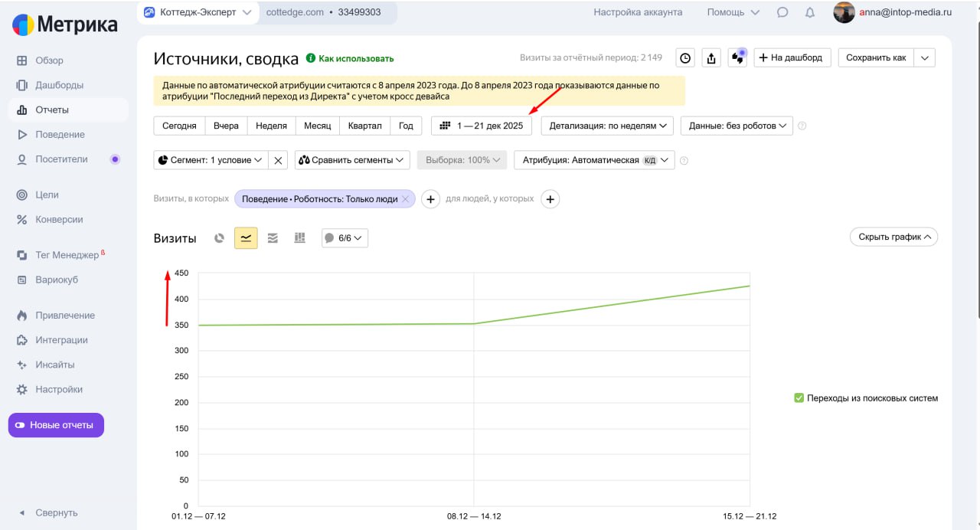Open notifications bell icon

pyautogui.click(x=810, y=12)
